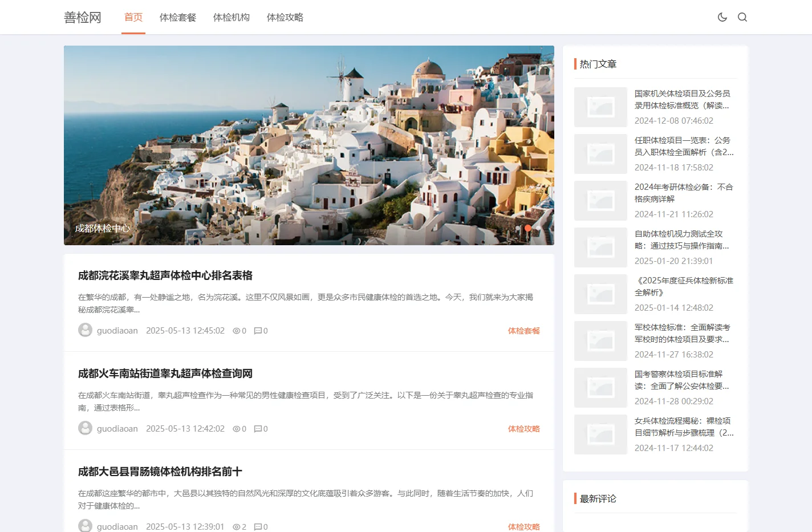Viewport: 812px width, 532px height.
Task: Open the 体检机构 menu item
Action: click(232, 17)
